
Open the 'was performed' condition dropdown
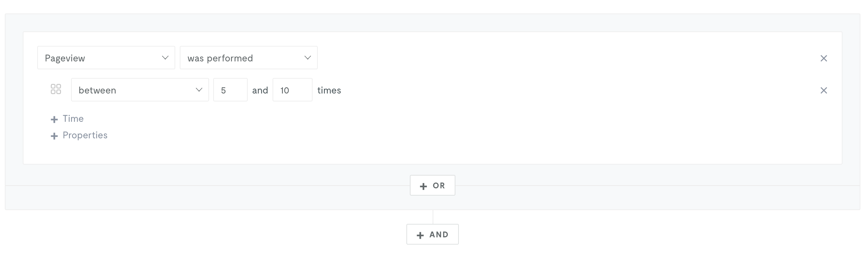click(248, 58)
